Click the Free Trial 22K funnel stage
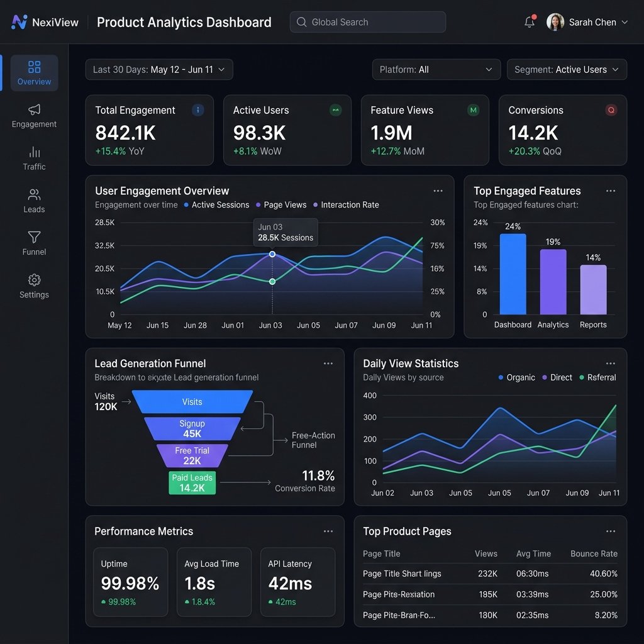644x644 pixels. click(x=192, y=455)
